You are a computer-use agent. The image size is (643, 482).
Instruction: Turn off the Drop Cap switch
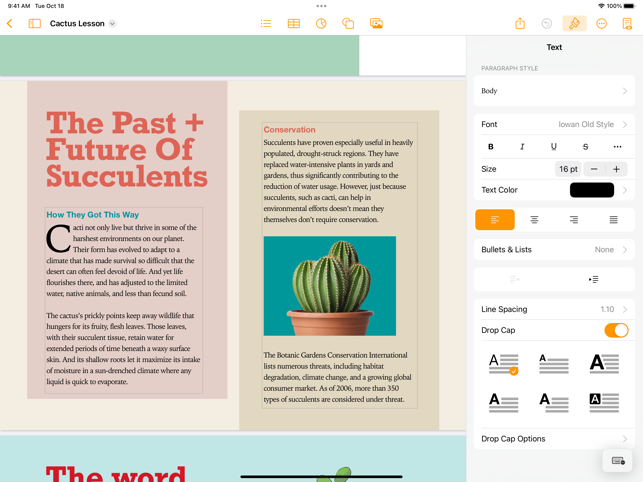pos(616,330)
